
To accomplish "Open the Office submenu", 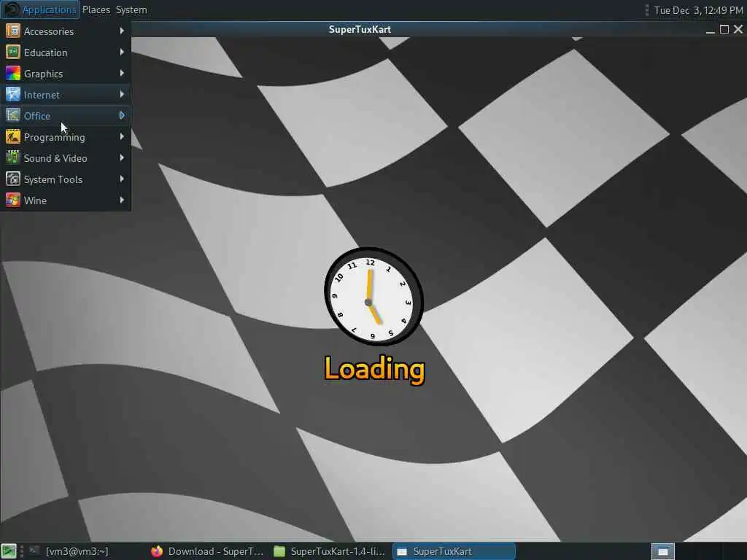I will [x=65, y=116].
